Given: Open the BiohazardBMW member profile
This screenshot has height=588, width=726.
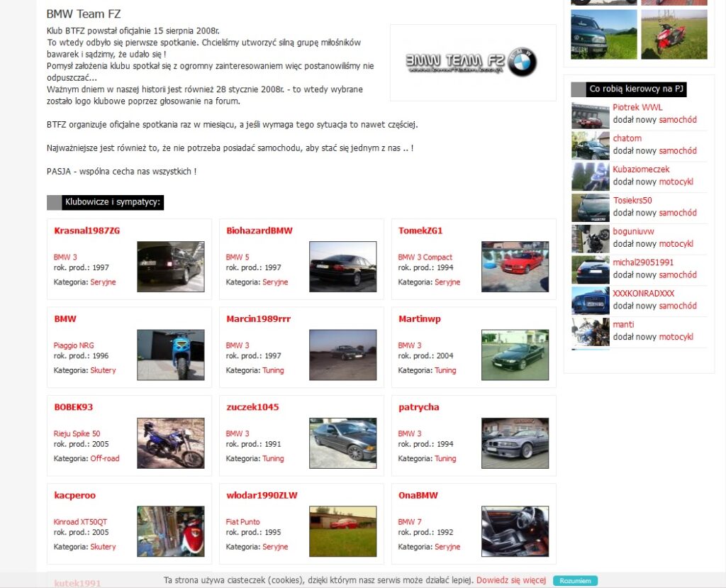Looking at the screenshot, I should coord(259,231).
